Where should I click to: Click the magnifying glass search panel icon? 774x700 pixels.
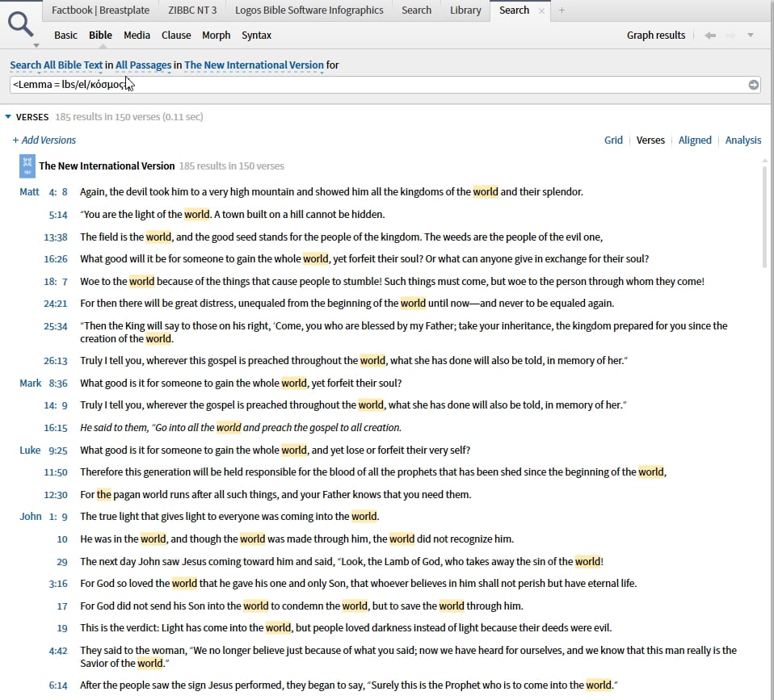[x=20, y=23]
